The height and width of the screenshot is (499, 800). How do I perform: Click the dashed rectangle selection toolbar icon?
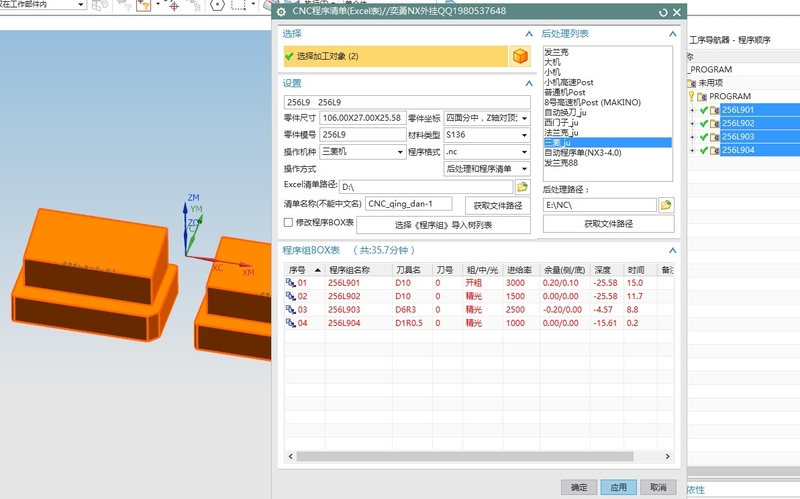238,6
